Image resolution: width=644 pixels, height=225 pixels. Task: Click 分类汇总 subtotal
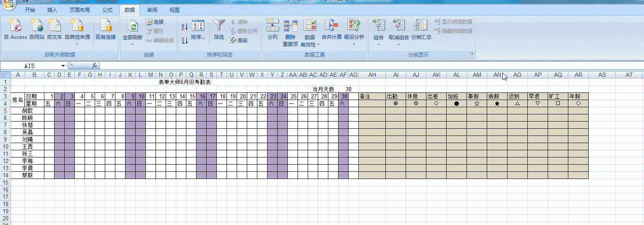[421, 30]
